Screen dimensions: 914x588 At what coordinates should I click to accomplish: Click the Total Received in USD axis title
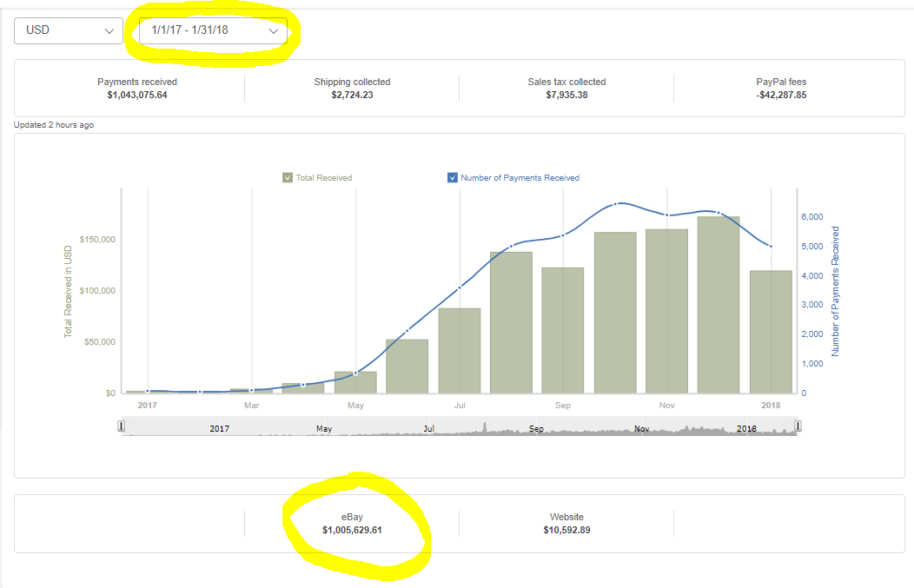[x=68, y=291]
